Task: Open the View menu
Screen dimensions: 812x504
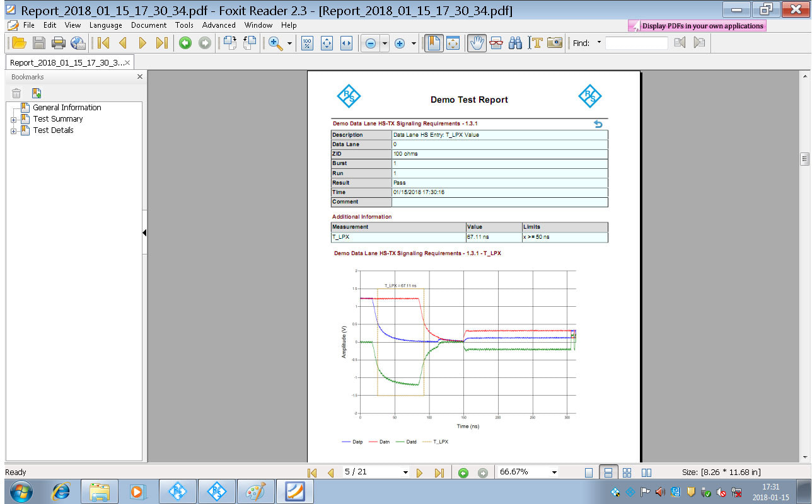Action: point(72,25)
